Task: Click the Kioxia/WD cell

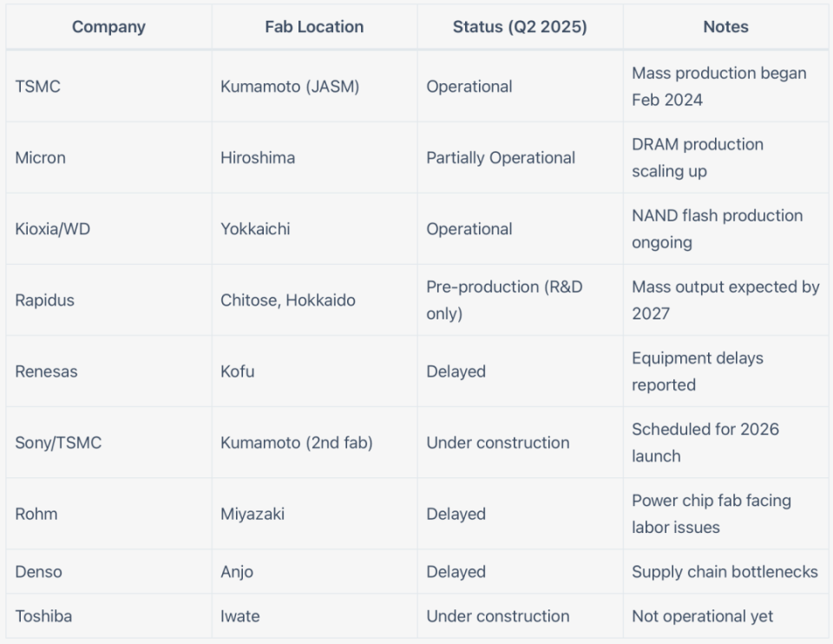Action: (x=53, y=228)
